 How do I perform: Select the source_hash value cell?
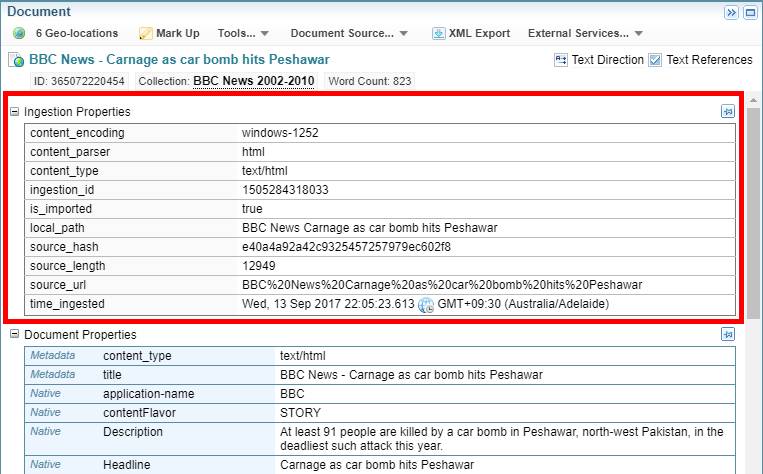(x=346, y=247)
